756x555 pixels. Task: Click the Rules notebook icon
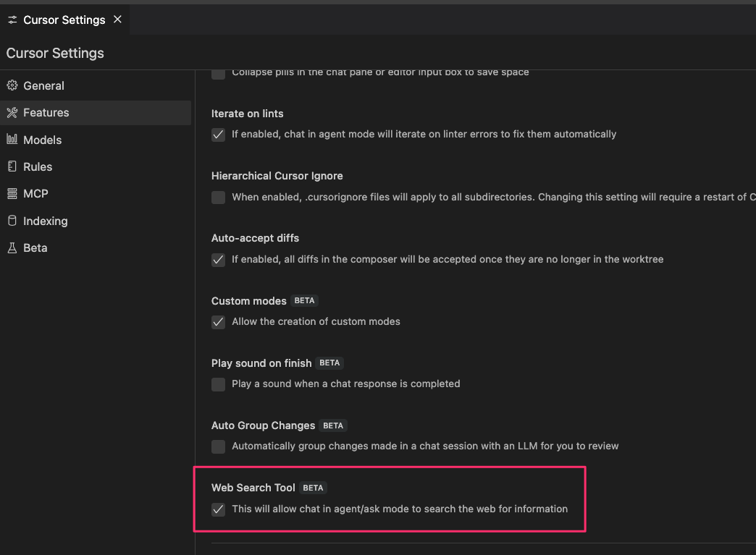[12, 166]
